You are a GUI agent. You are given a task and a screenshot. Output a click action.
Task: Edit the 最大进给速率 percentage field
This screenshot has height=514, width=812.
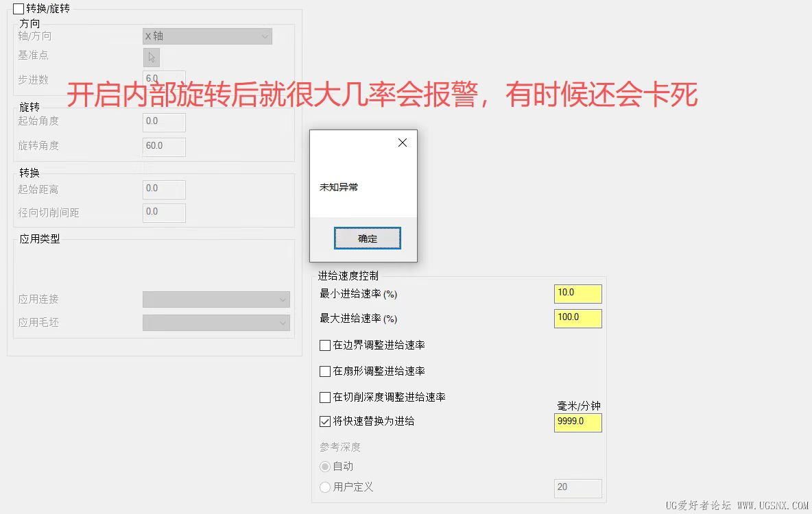[577, 319]
